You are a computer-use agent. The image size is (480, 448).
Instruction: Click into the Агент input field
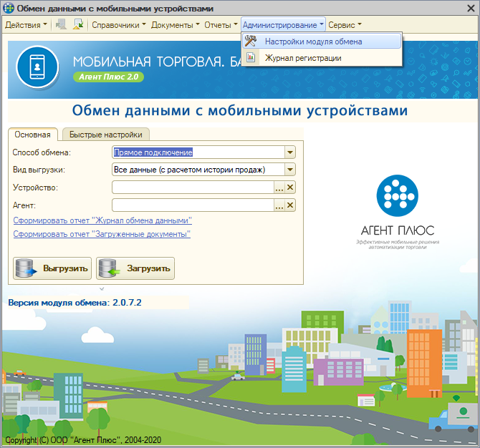point(193,205)
